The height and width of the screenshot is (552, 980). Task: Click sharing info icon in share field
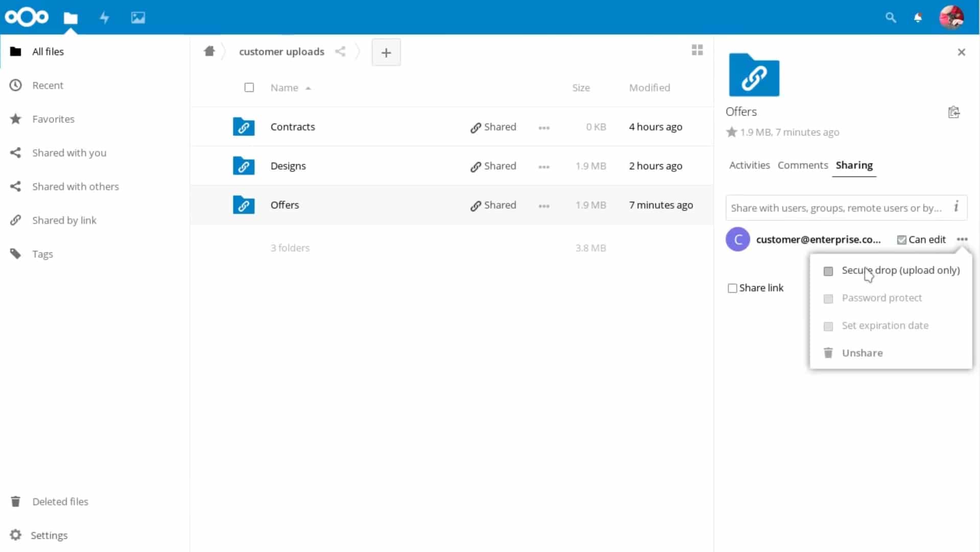point(956,207)
